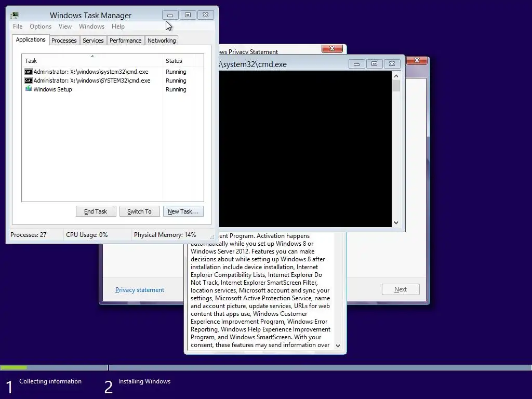The image size is (532, 399).
Task: Switch to the Services tab
Action: pyautogui.click(x=93, y=41)
